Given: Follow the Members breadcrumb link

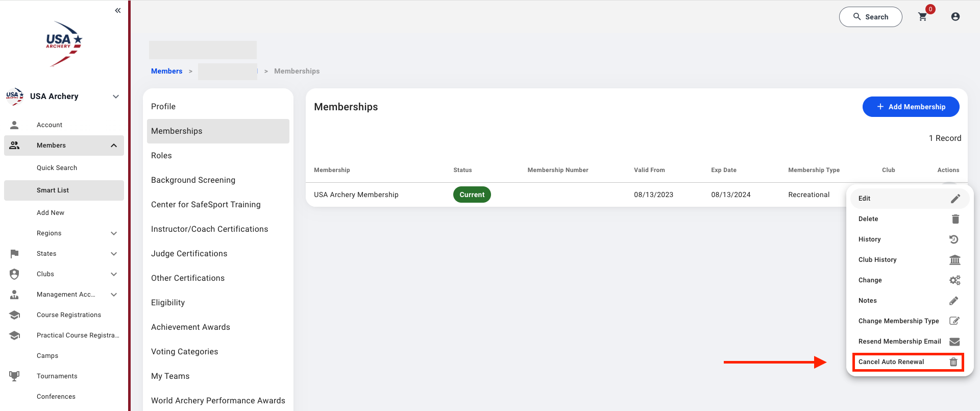Looking at the screenshot, I should point(166,71).
